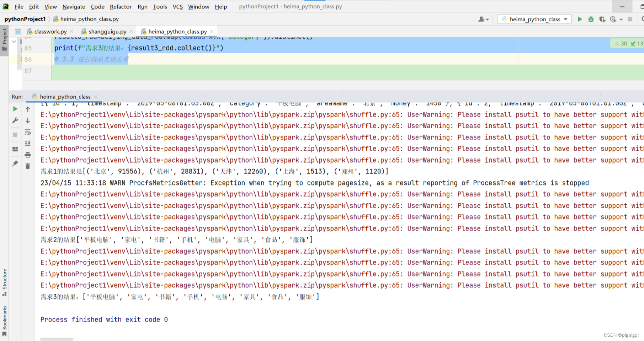Click the 需求2的结果 output line
The width and height of the screenshot is (644, 341).
pyautogui.click(x=177, y=240)
